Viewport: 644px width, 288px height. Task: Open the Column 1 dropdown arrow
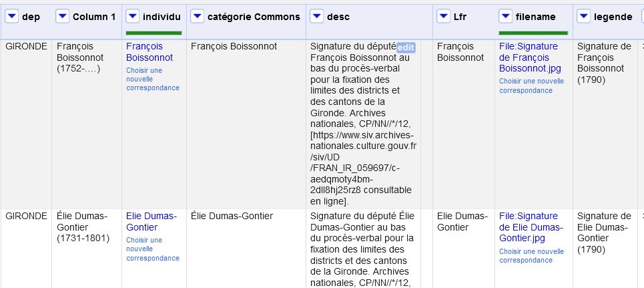(62, 16)
